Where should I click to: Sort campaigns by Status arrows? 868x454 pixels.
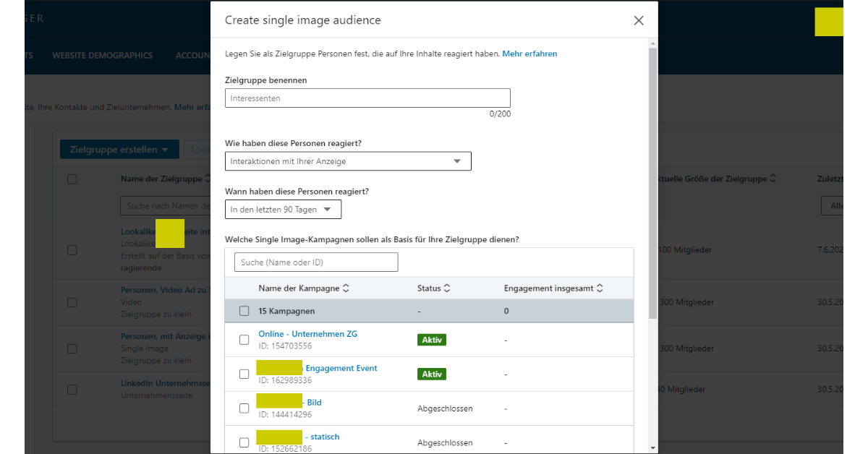click(447, 288)
